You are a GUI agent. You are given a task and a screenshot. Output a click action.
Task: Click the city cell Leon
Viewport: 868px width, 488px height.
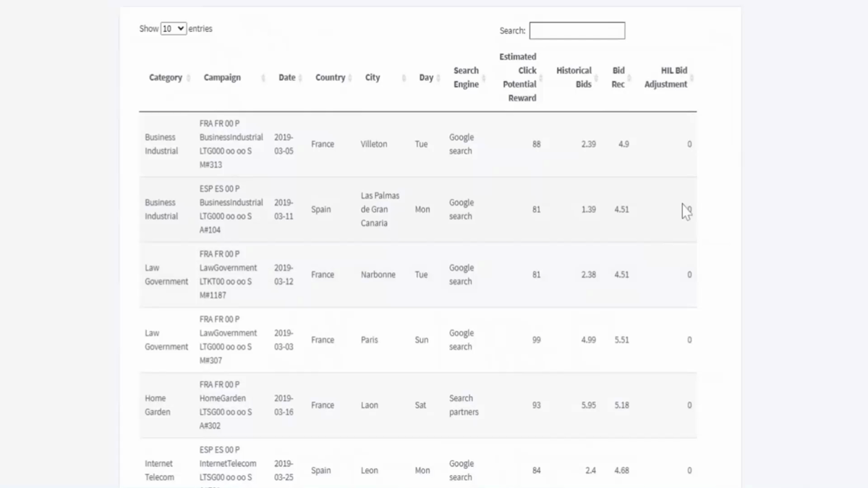369,471
